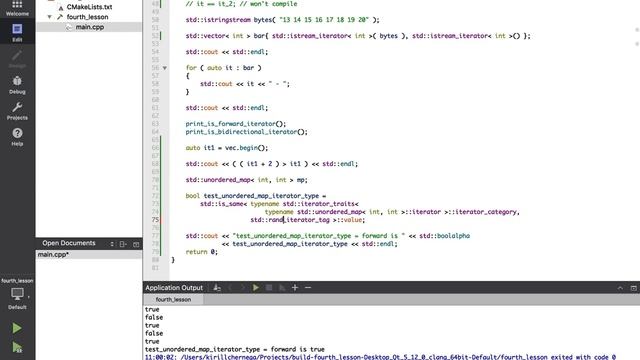Image resolution: width=640 pixels, height=360 pixels.
Task: Close the Open Documents side panel
Action: click(136, 244)
